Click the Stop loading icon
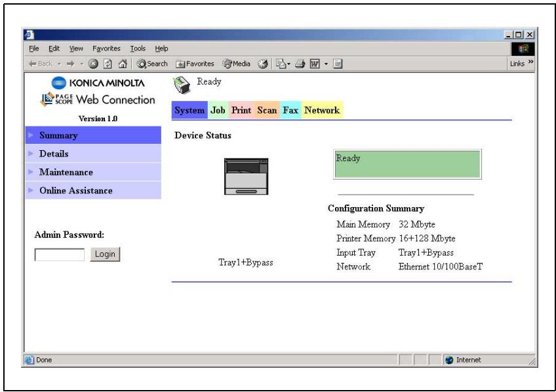556x392 pixels. pyautogui.click(x=93, y=64)
